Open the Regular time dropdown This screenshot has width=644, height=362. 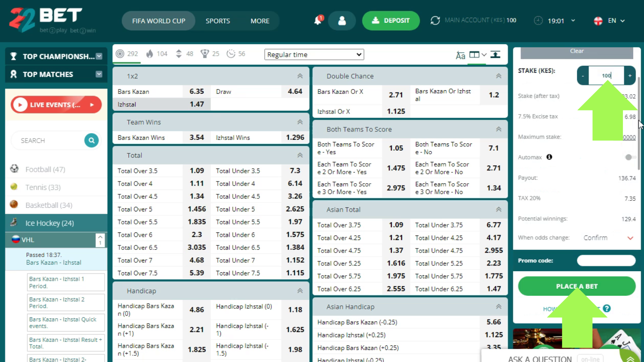click(x=314, y=55)
